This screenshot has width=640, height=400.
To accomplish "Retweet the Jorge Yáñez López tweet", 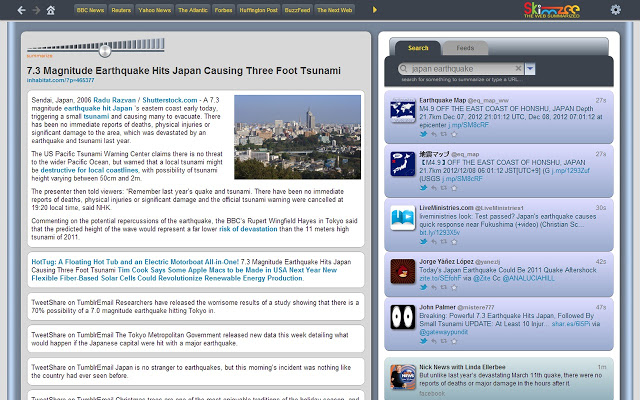I will (x=444, y=287).
